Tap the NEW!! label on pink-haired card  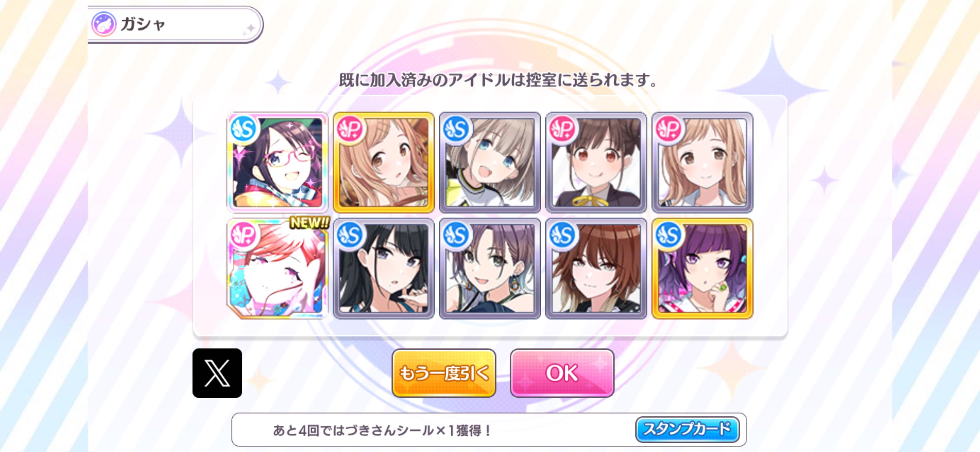click(309, 222)
